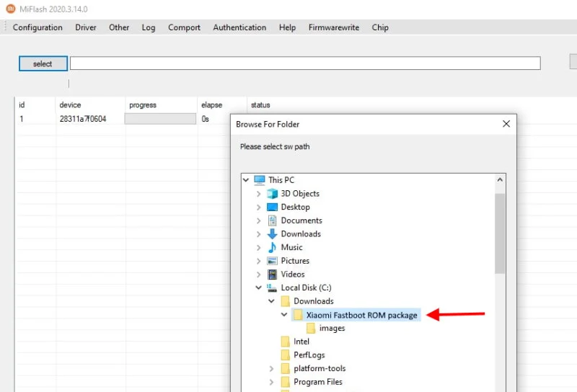Open the Driver menu

pos(86,27)
